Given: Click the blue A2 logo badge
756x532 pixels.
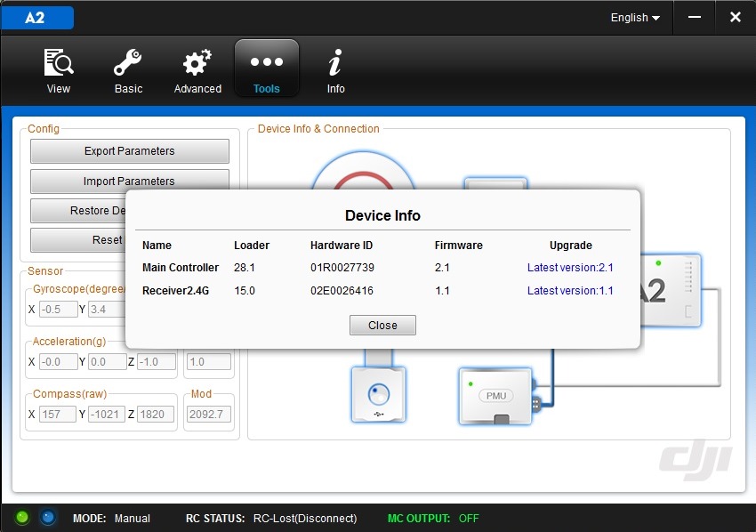Looking at the screenshot, I should pyautogui.click(x=37, y=18).
